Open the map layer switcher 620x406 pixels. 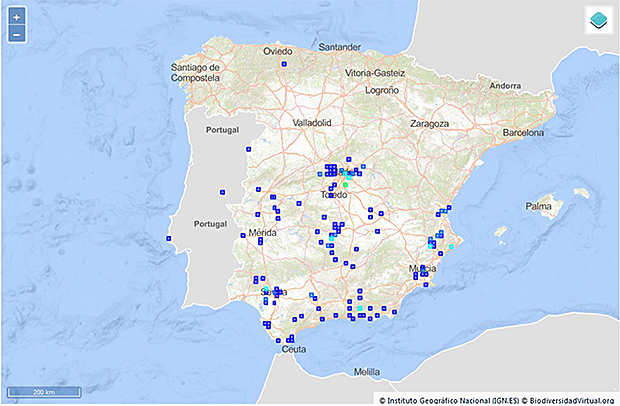click(597, 21)
